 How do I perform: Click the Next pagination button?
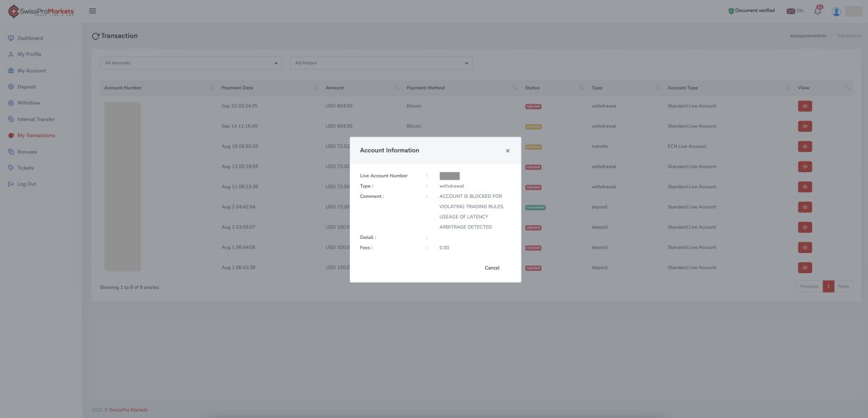click(844, 286)
